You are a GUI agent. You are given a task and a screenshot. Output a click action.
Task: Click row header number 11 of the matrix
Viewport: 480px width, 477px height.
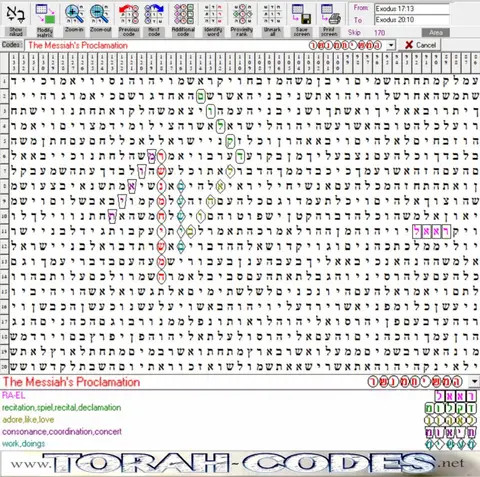point(4,231)
